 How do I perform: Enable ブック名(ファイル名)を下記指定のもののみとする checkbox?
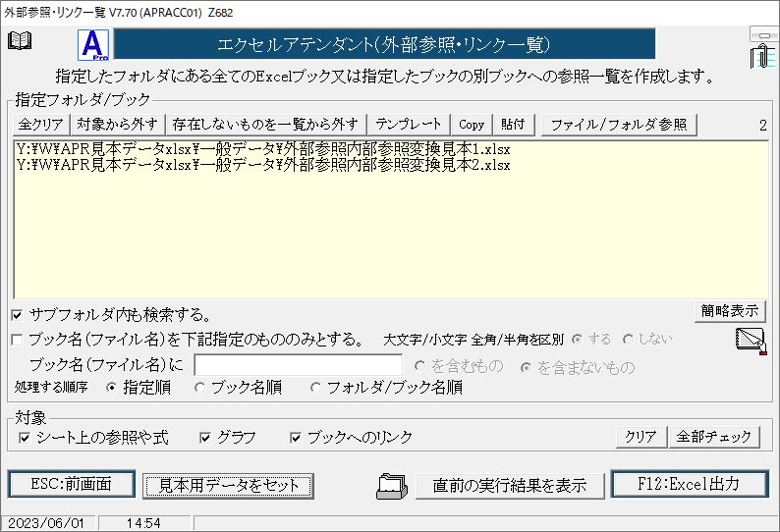17,340
